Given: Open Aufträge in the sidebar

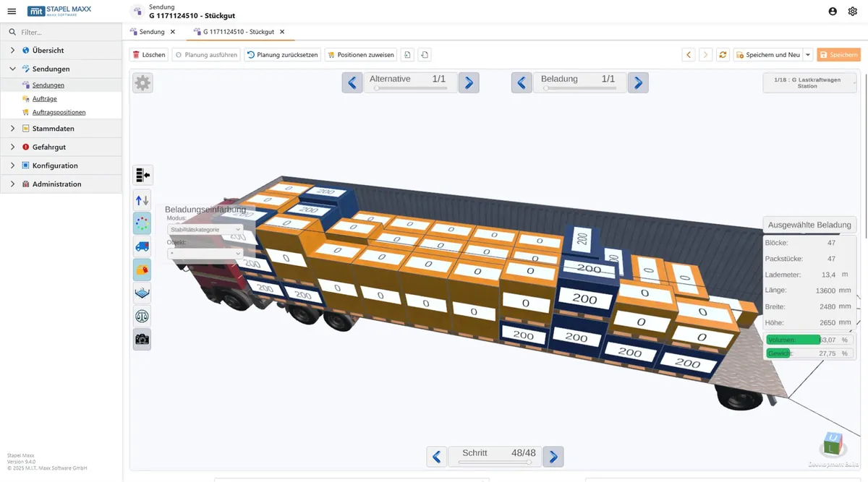Looking at the screenshot, I should coord(44,99).
